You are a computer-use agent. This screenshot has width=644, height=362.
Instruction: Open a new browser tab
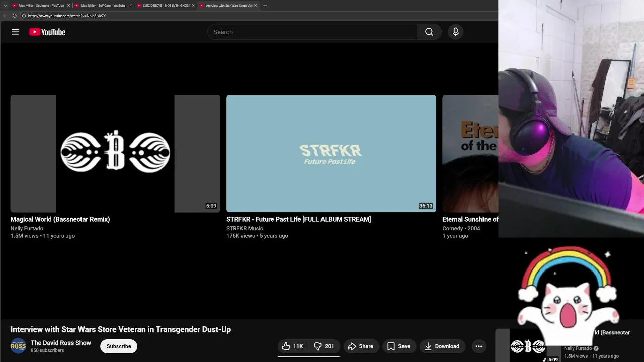[x=265, y=5]
